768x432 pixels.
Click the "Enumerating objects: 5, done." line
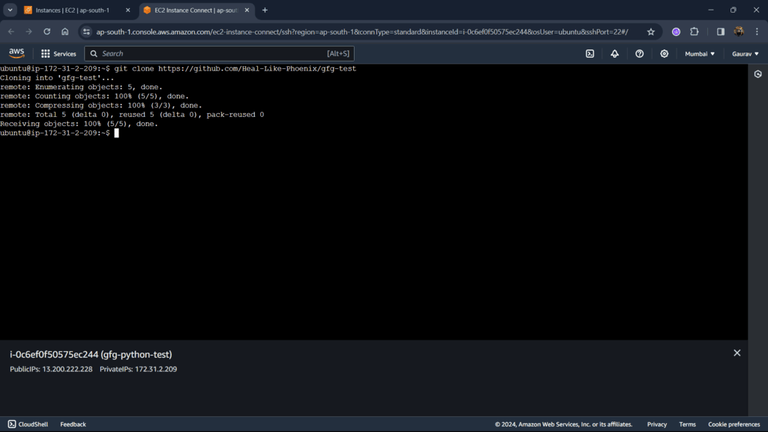(x=81, y=87)
